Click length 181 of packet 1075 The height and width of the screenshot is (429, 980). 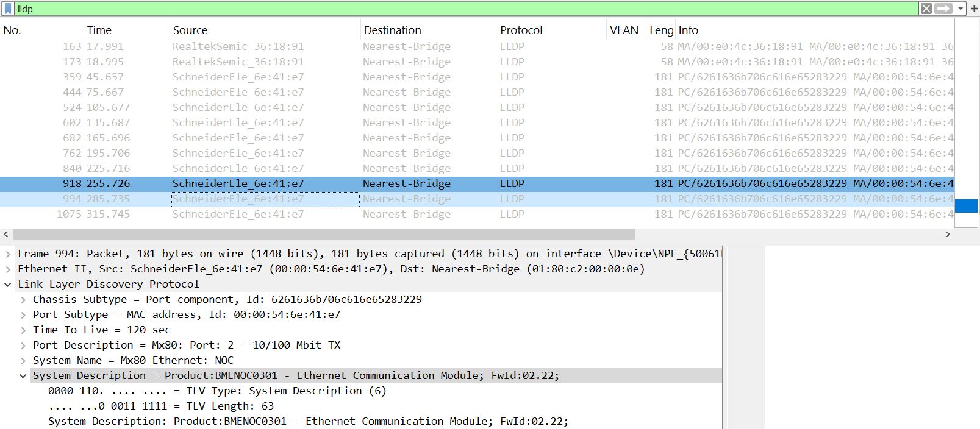663,214
